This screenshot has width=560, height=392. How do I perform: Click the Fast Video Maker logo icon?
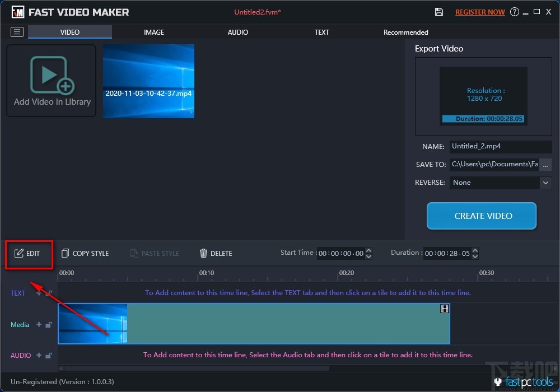pyautogui.click(x=17, y=12)
